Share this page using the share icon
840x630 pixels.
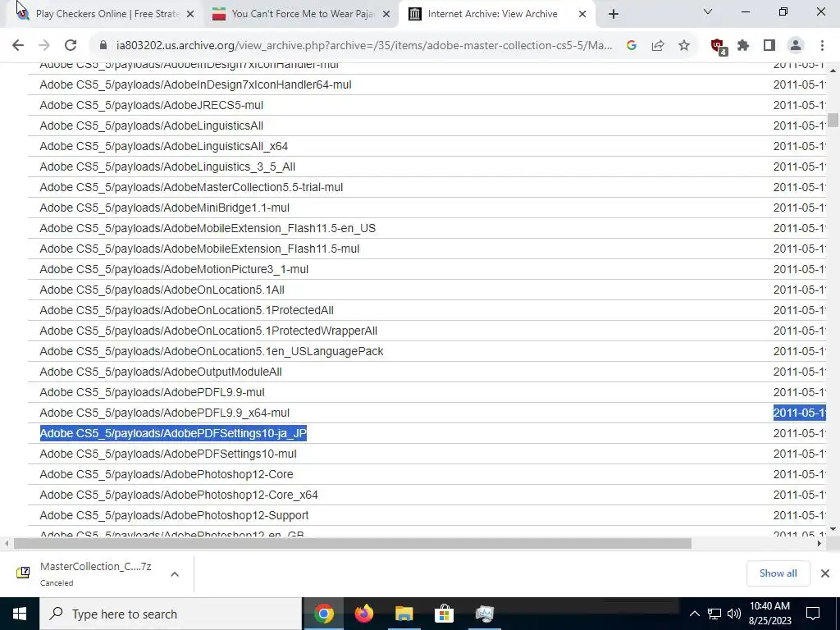658,46
